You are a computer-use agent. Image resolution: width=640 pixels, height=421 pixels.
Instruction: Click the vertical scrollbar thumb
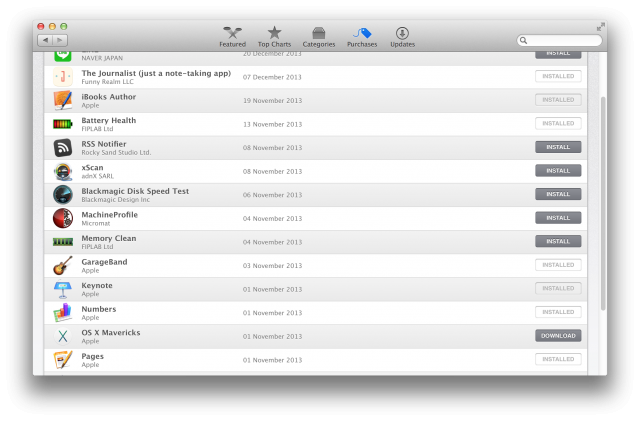[x=603, y=204]
